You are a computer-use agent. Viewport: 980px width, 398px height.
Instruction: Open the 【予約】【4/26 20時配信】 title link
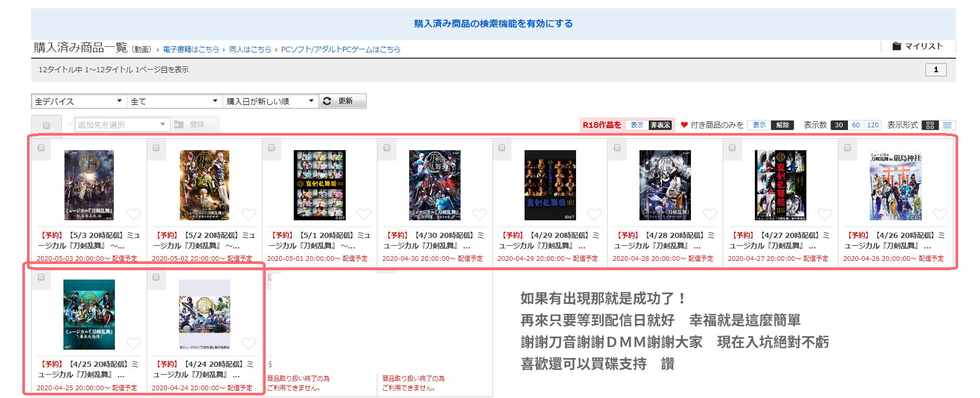(x=896, y=241)
